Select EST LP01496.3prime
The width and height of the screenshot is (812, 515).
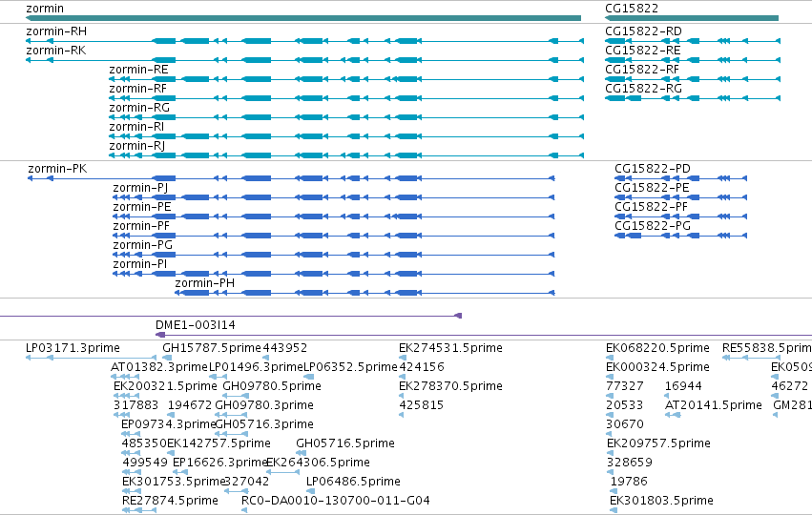(x=256, y=367)
